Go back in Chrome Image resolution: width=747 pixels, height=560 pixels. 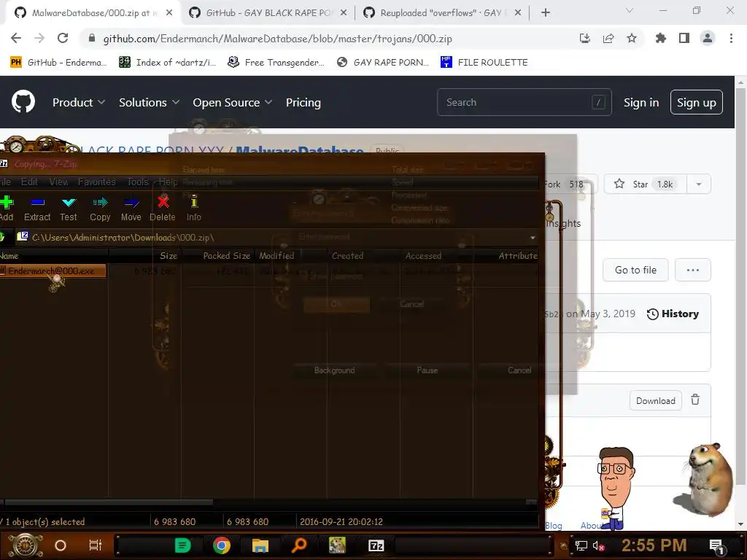coord(16,39)
